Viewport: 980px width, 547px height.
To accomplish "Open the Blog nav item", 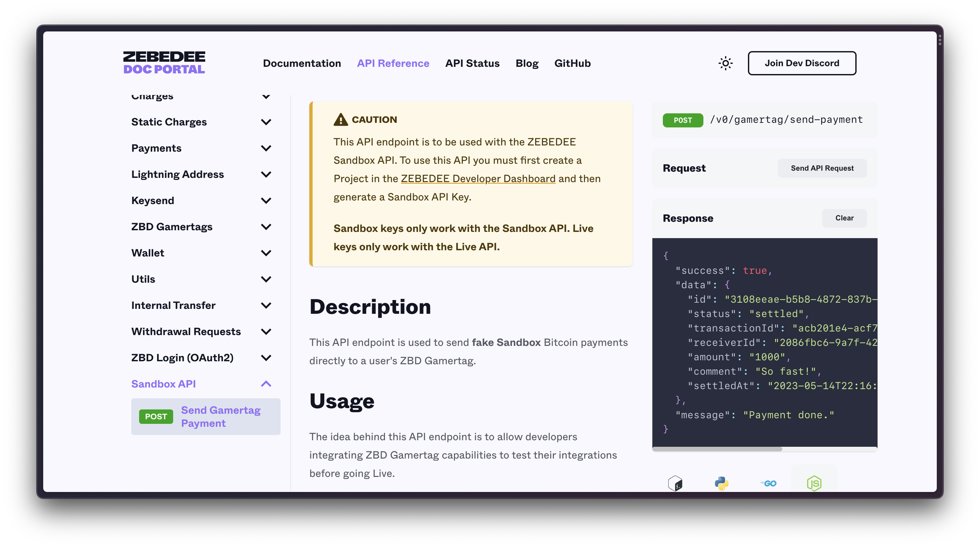I will (x=527, y=63).
